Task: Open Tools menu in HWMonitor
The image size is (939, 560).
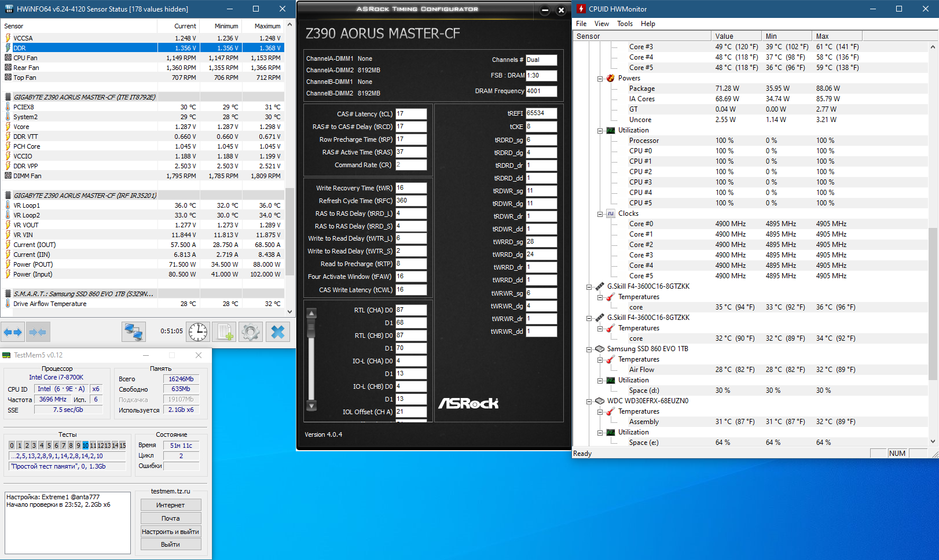Action: point(625,24)
